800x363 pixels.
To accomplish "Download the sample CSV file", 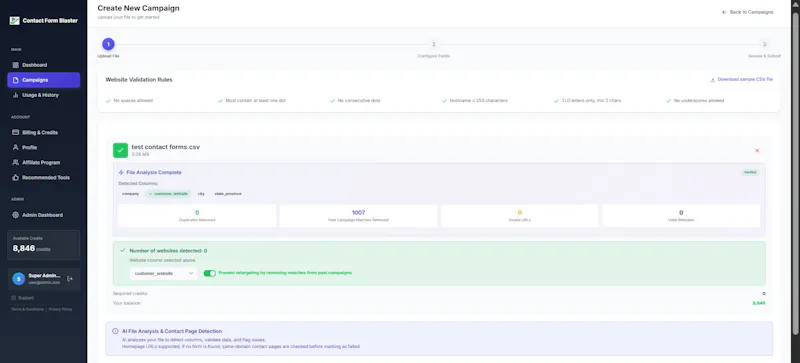I will 741,80.
